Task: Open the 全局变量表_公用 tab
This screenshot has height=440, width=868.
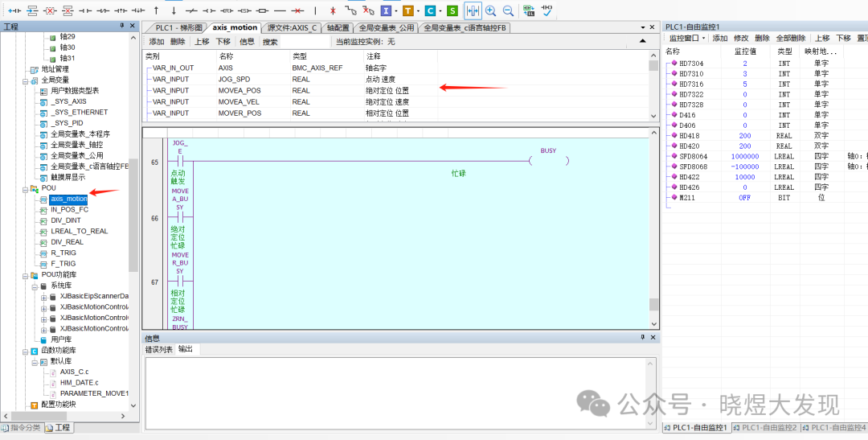Action: pyautogui.click(x=386, y=27)
